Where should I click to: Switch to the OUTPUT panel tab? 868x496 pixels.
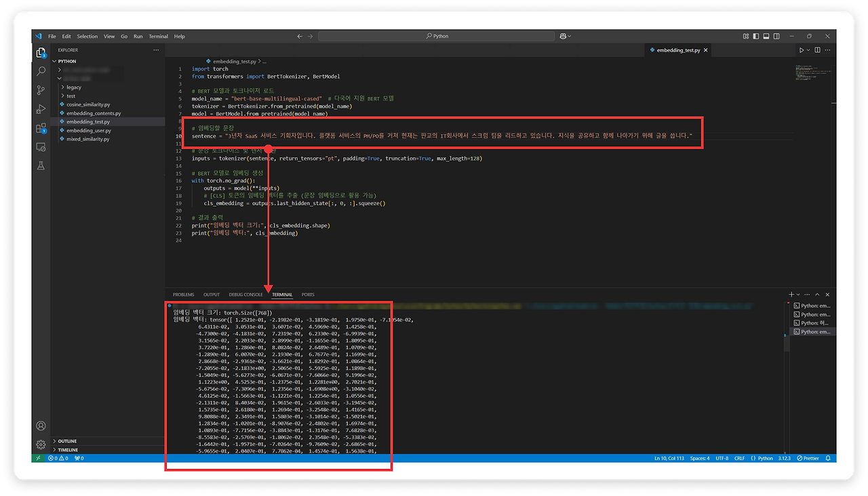point(212,295)
